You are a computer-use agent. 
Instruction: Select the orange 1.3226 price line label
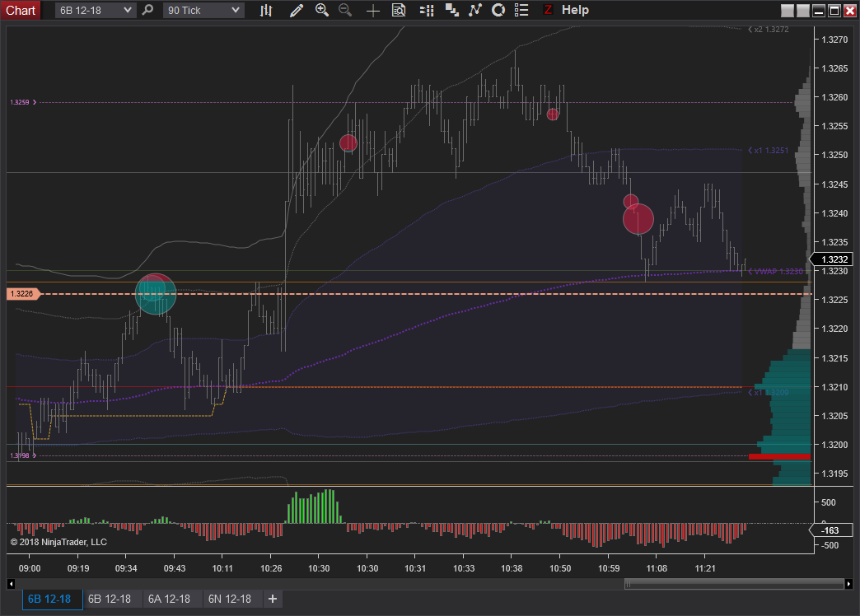[x=23, y=293]
